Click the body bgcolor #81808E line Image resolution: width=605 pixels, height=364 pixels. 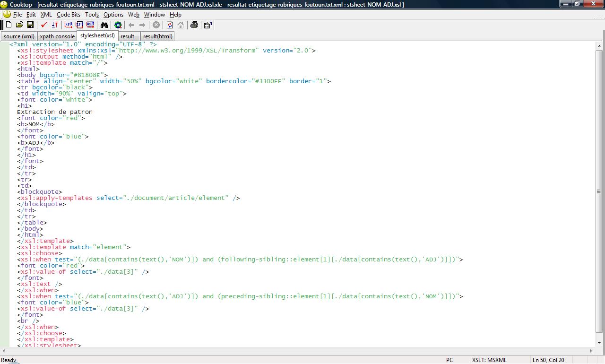(62, 75)
